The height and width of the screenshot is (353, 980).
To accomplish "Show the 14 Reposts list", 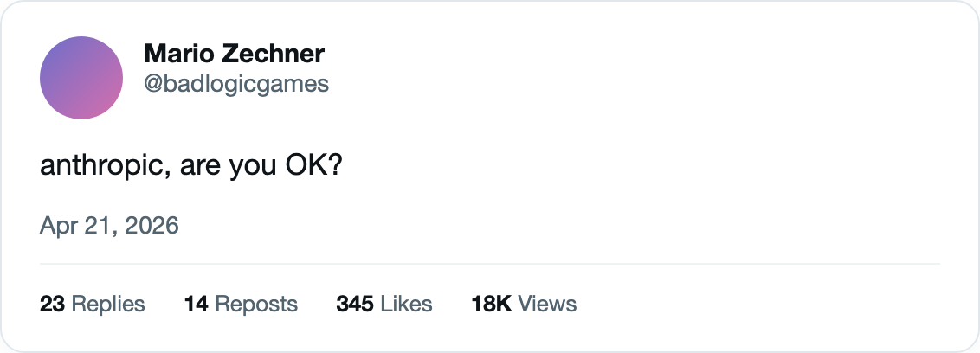I will pyautogui.click(x=241, y=304).
